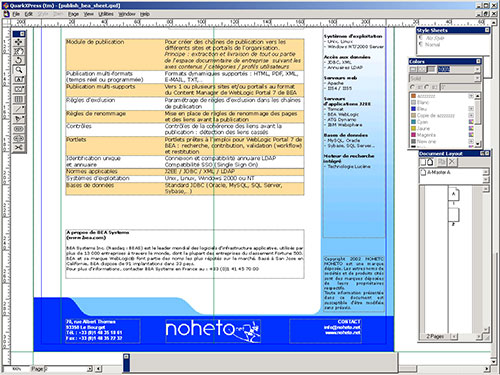Image resolution: width=500 pixels, height=375 pixels.
Task: Click the Text color icon in Colors palette
Action: point(422,69)
